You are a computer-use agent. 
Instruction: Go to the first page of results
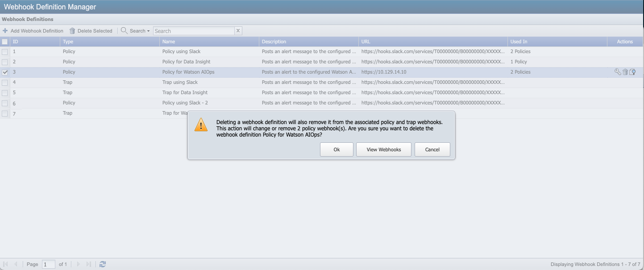tap(6, 264)
